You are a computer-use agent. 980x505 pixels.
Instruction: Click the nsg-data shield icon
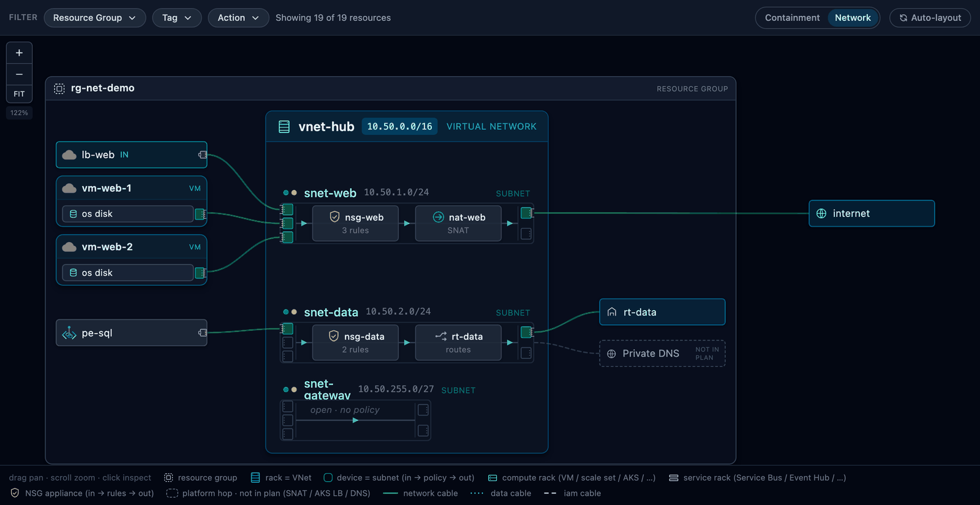(x=334, y=336)
